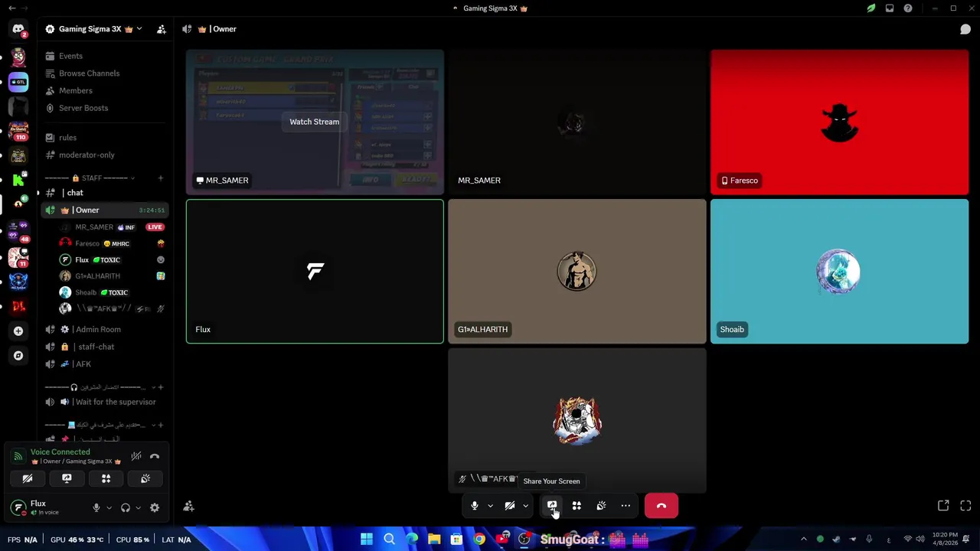Open User Settings gear icon
The width and height of the screenshot is (980, 551).
point(155,507)
